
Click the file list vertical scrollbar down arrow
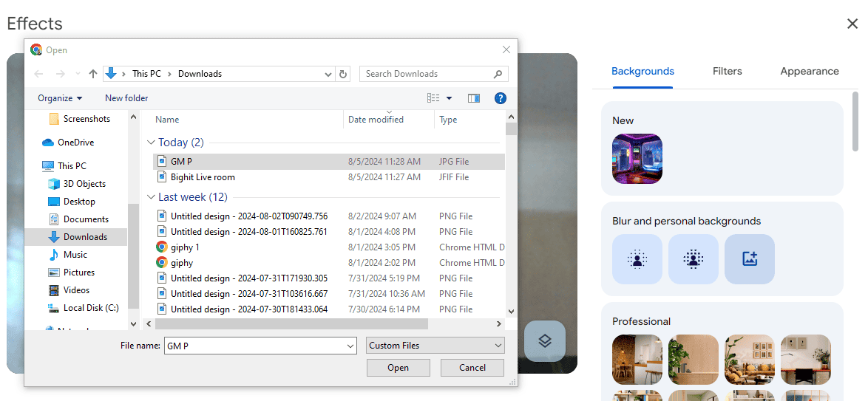tap(511, 312)
